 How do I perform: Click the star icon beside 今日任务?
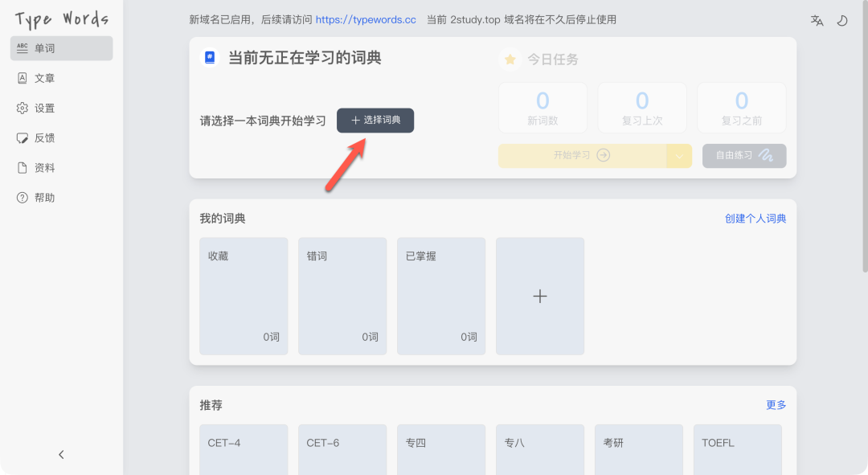pos(510,59)
